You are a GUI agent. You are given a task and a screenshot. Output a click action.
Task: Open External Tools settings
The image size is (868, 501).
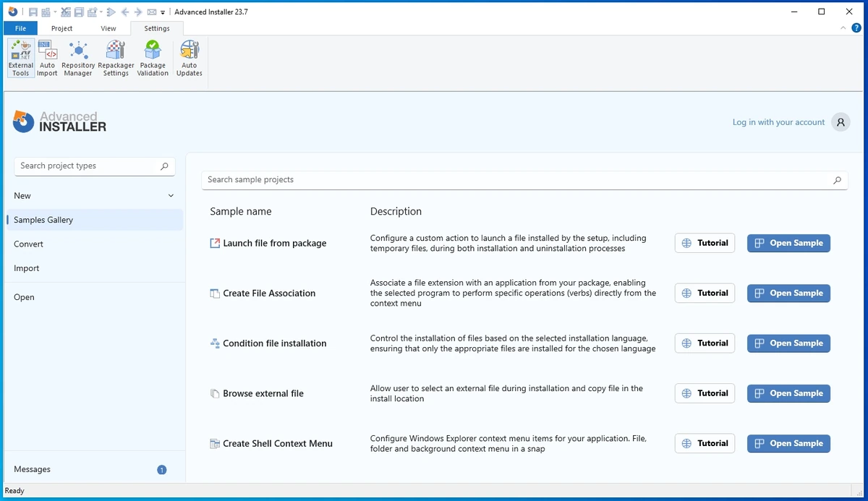pos(21,59)
